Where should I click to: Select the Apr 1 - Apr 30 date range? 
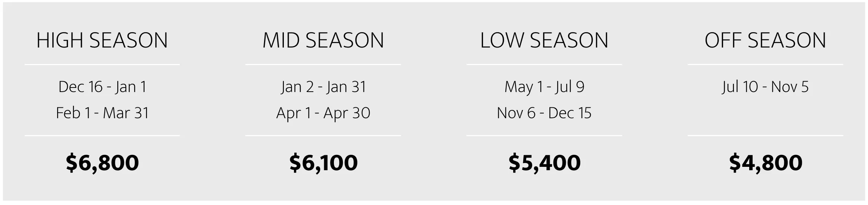click(323, 113)
